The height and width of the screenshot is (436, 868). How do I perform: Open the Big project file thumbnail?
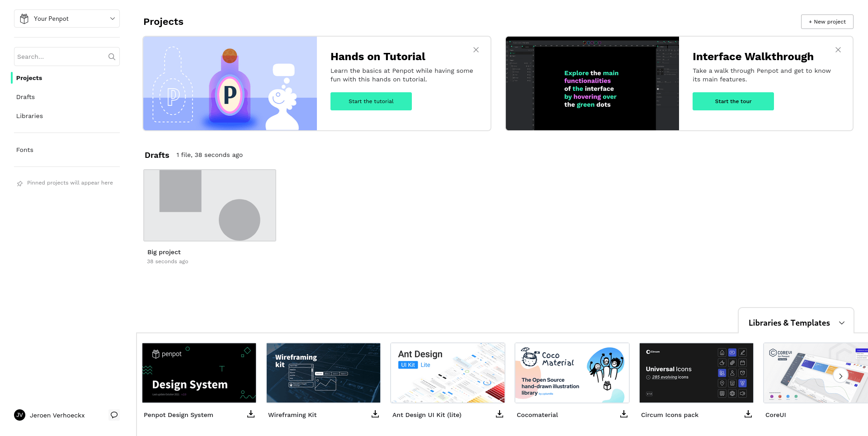[x=210, y=205]
